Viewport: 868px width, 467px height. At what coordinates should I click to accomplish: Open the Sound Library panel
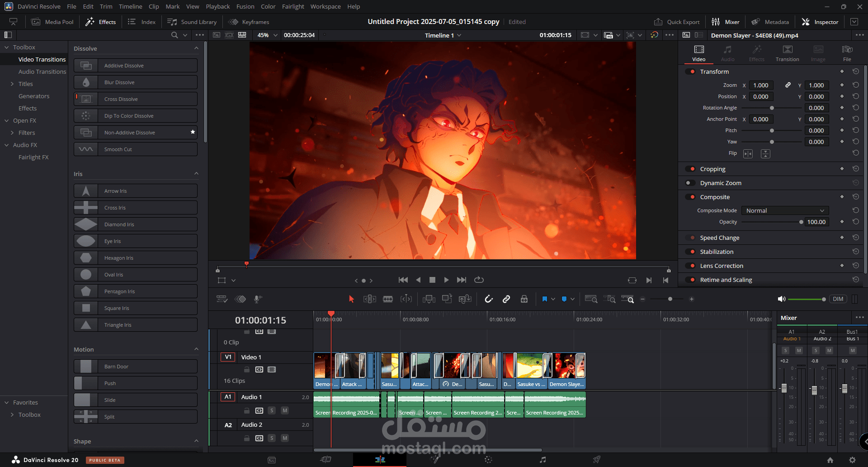[192, 22]
